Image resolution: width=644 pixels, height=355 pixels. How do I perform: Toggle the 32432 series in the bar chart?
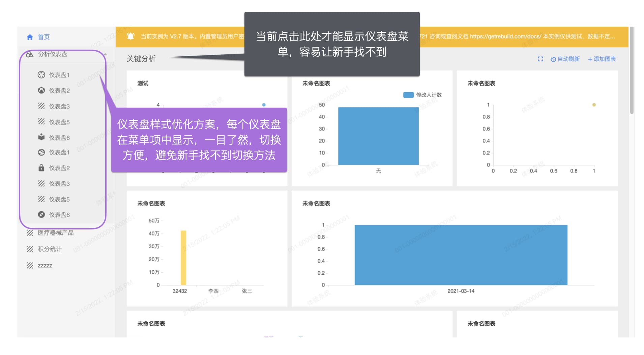(x=180, y=291)
